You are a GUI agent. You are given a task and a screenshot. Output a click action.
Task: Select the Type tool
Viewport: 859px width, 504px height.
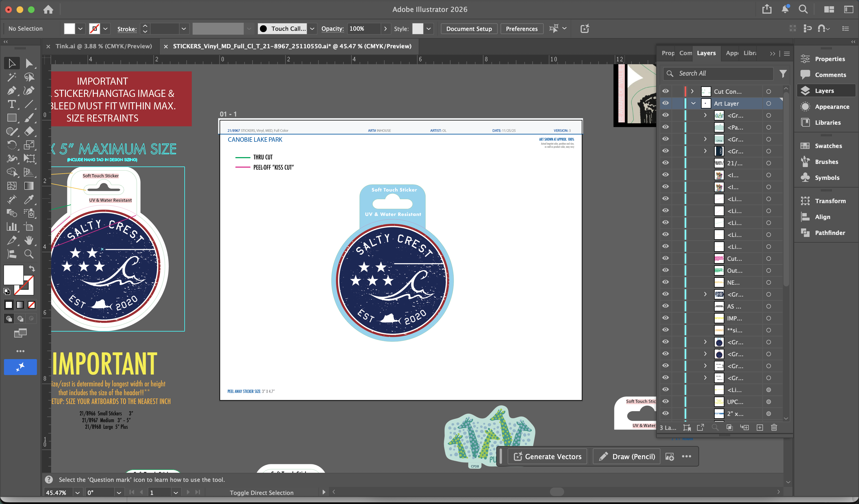coord(12,104)
